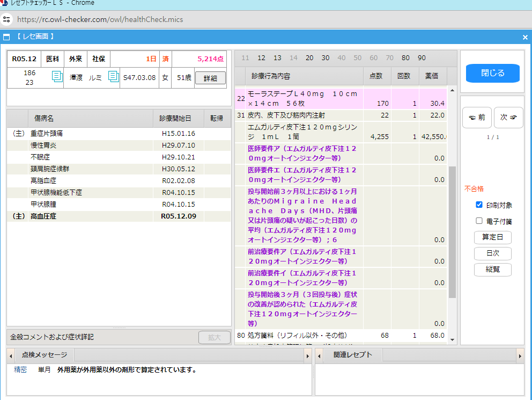Image resolution: width=532 pixels, height=400 pixels.
Task: Click the 診療開始日 column header
Action: click(x=179, y=119)
